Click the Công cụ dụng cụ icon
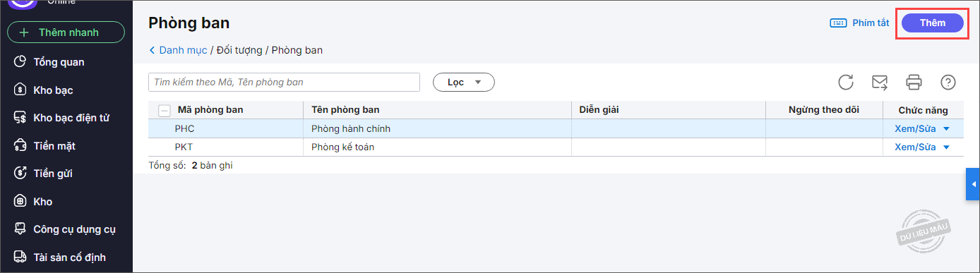Image resolution: width=980 pixels, height=273 pixels. (x=20, y=229)
